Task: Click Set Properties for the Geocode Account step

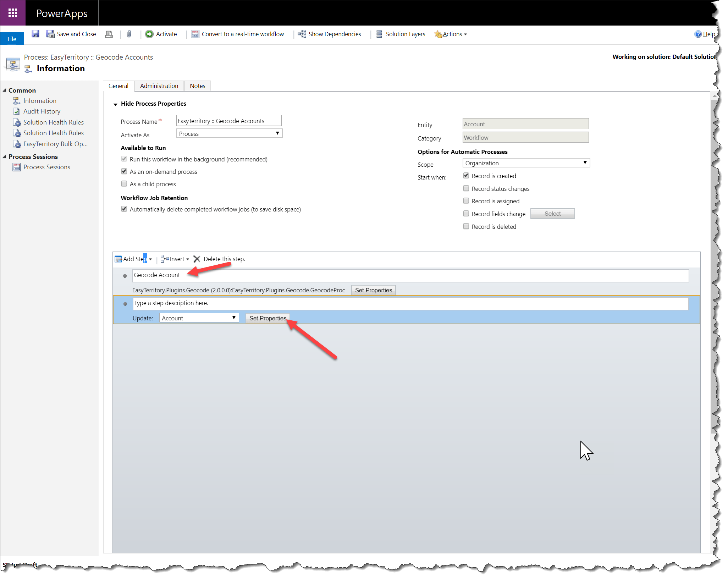Action: tap(373, 290)
